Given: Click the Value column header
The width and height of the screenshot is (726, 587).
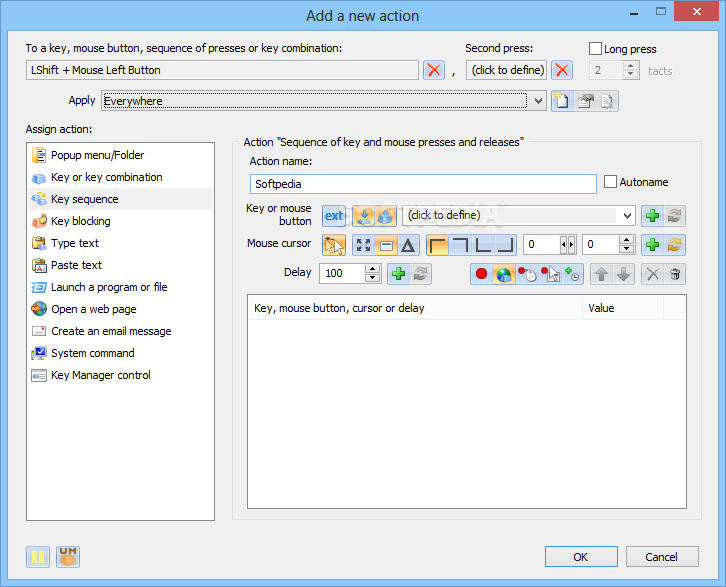Looking at the screenshot, I should click(623, 308).
